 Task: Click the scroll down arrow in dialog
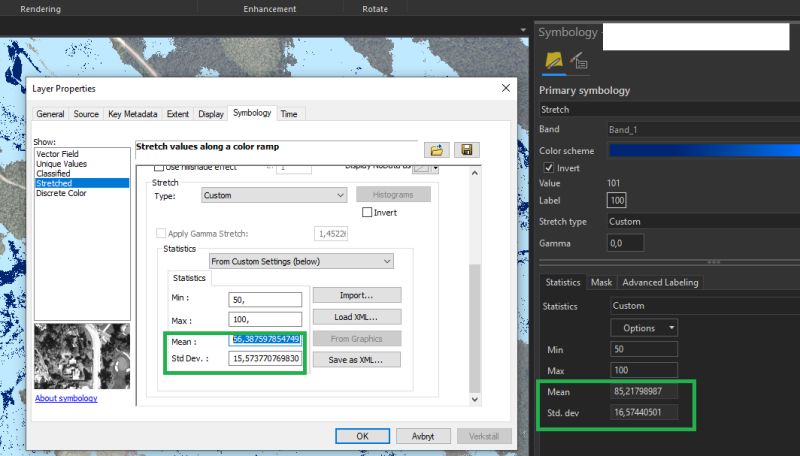tap(474, 399)
